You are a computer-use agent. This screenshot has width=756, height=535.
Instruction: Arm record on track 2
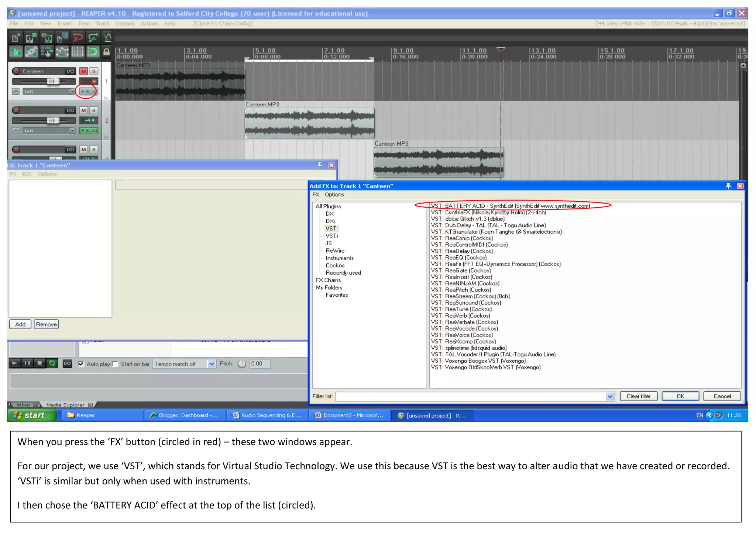16,110
